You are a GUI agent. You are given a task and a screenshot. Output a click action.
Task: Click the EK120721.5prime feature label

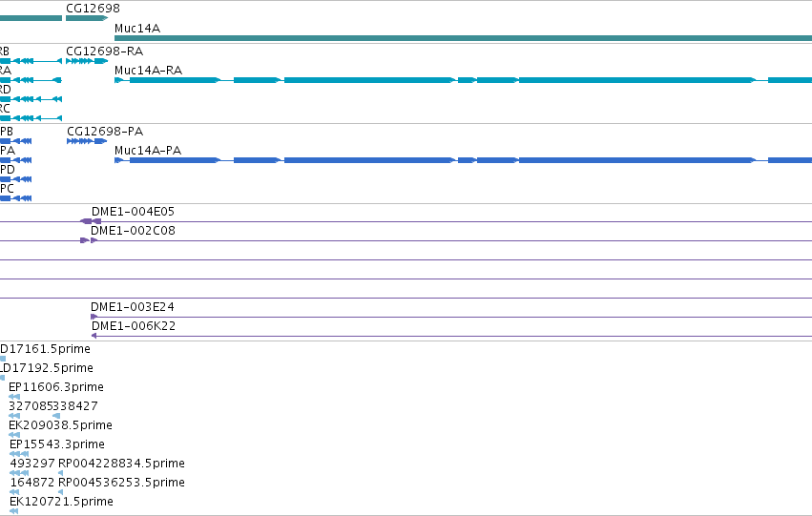61,502
